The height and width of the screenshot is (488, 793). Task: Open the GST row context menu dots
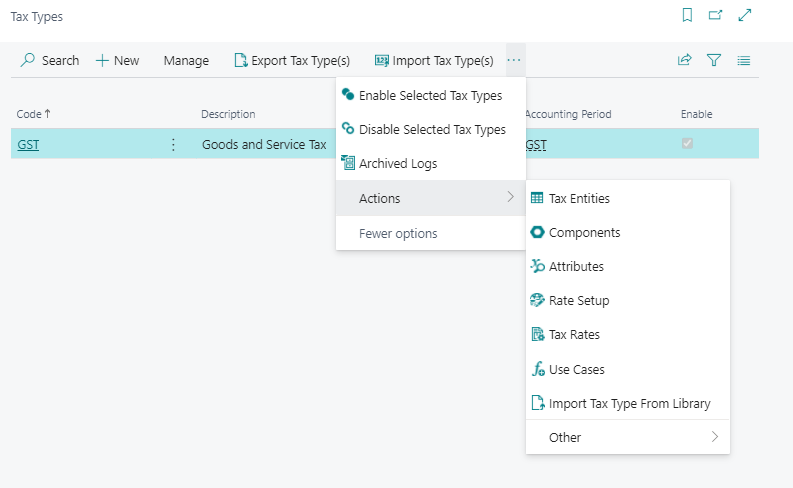173,145
